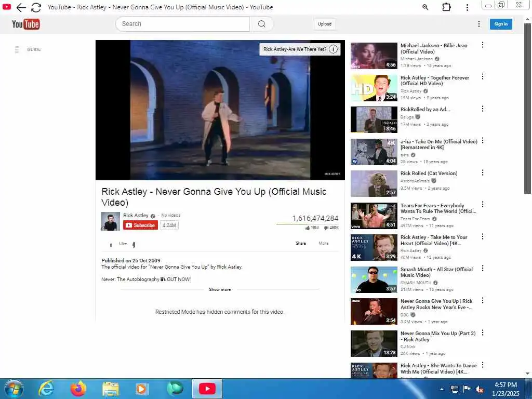Open options for Take On Me video
This screenshot has height=399, width=532.
pos(483,141)
